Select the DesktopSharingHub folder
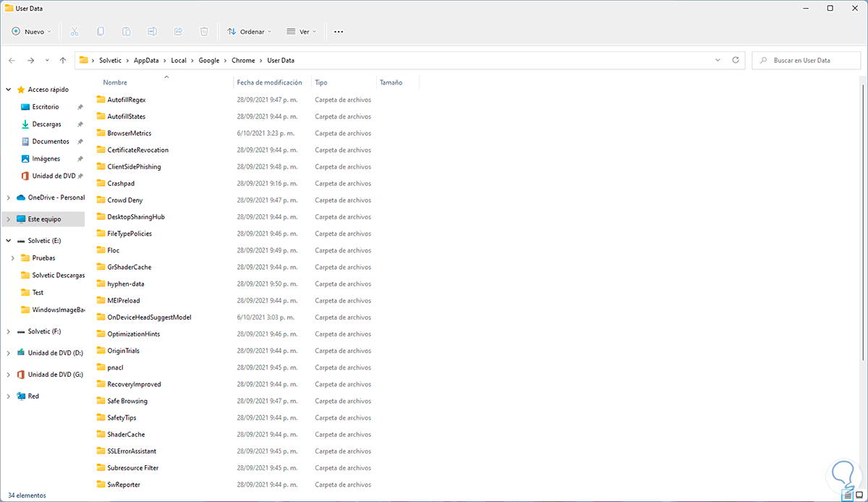Screen dimensions: 868x502 (x=136, y=217)
